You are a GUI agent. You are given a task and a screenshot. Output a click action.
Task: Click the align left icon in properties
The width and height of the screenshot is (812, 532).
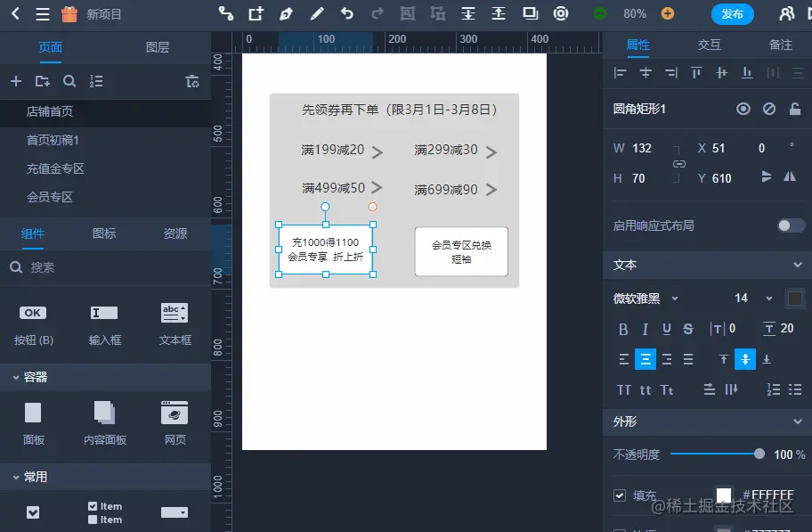tap(621, 73)
